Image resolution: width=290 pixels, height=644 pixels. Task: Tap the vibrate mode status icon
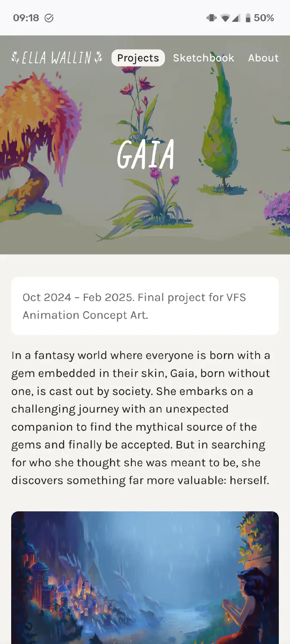(211, 18)
